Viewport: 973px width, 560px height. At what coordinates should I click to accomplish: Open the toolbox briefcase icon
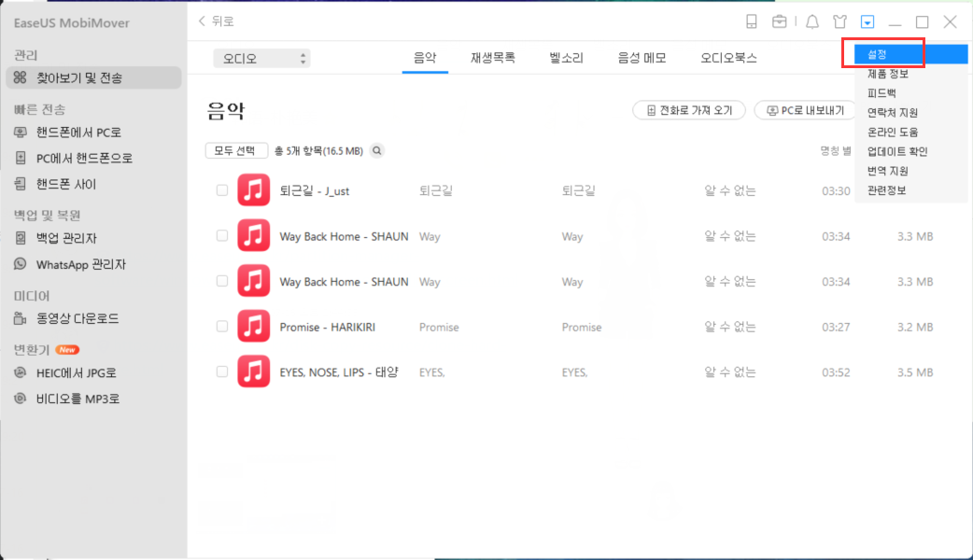click(779, 21)
